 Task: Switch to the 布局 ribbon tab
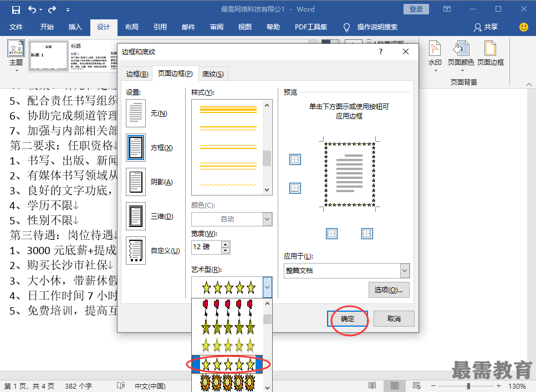131,27
